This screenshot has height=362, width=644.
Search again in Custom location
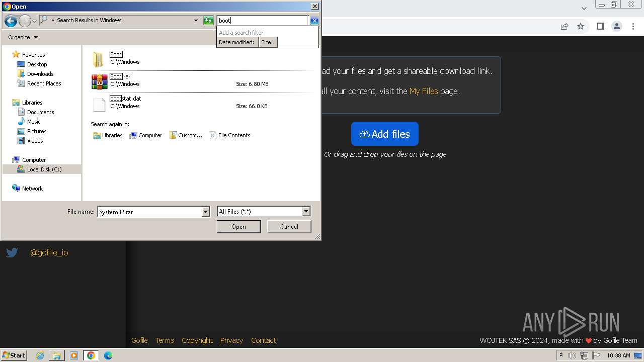(186, 135)
